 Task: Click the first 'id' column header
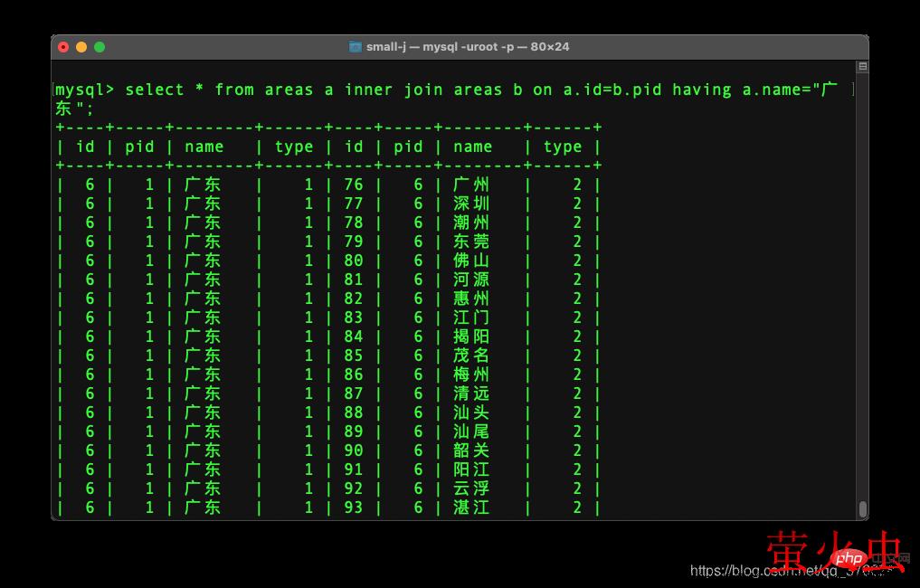85,147
